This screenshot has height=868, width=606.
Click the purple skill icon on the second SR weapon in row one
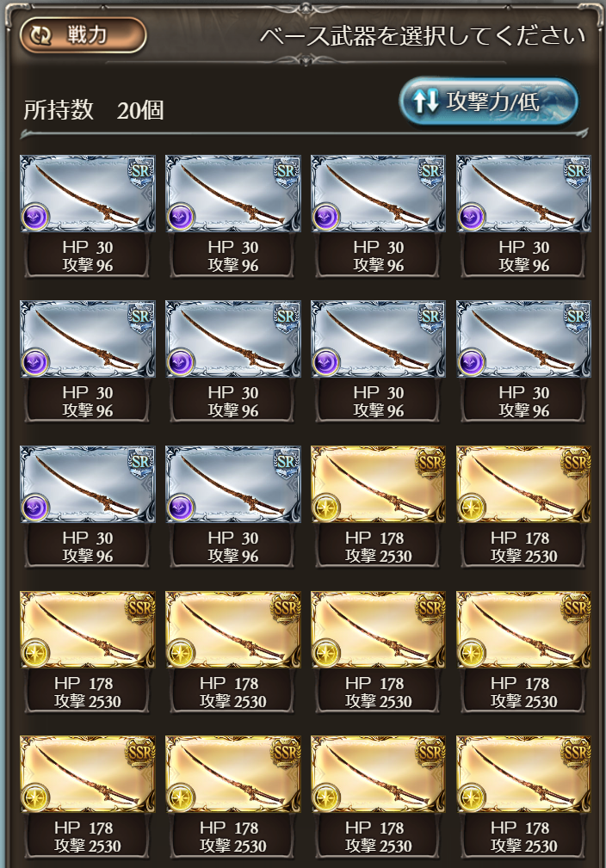click(x=181, y=217)
